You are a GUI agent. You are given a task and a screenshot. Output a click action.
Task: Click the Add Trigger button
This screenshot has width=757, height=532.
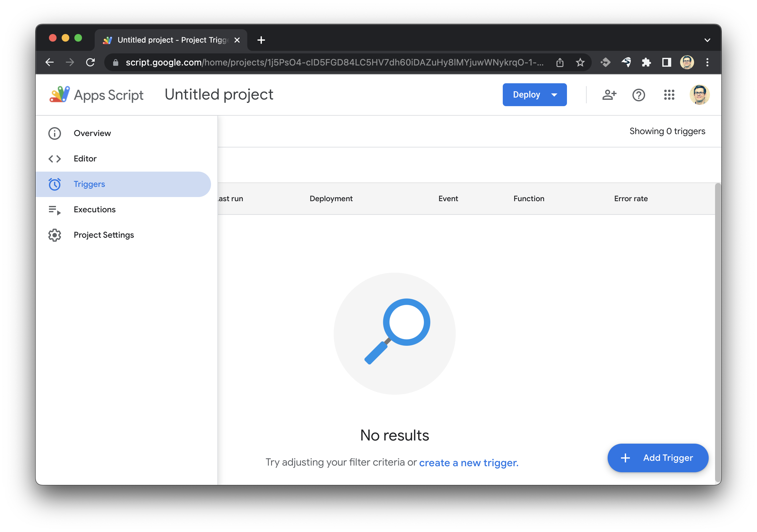(x=658, y=458)
